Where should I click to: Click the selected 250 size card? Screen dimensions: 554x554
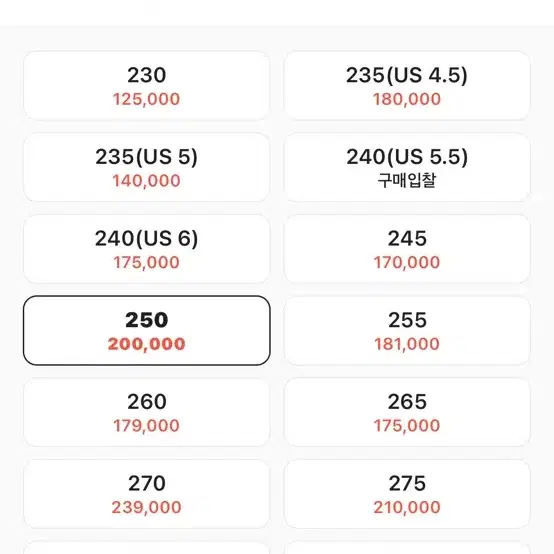[x=147, y=330]
